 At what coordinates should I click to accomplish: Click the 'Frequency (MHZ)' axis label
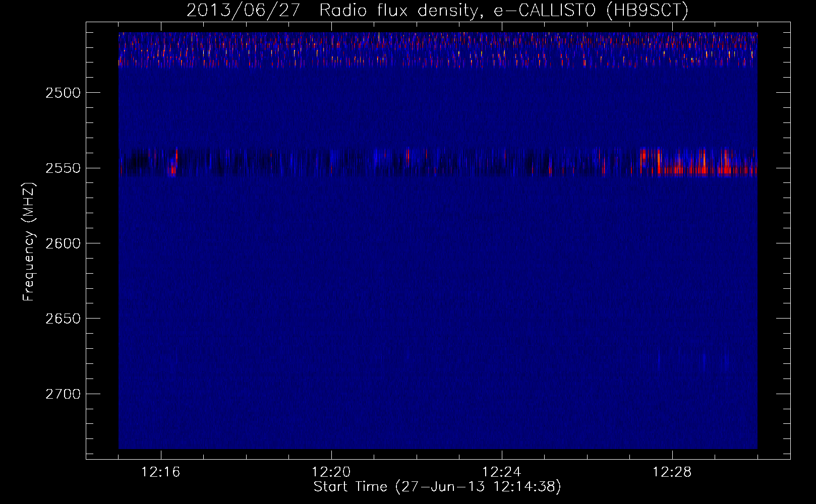(29, 242)
